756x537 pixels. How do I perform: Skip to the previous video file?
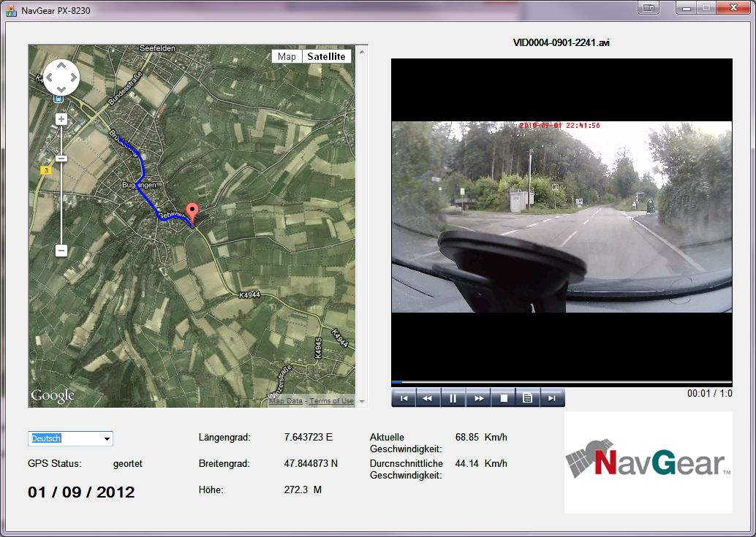click(x=403, y=398)
